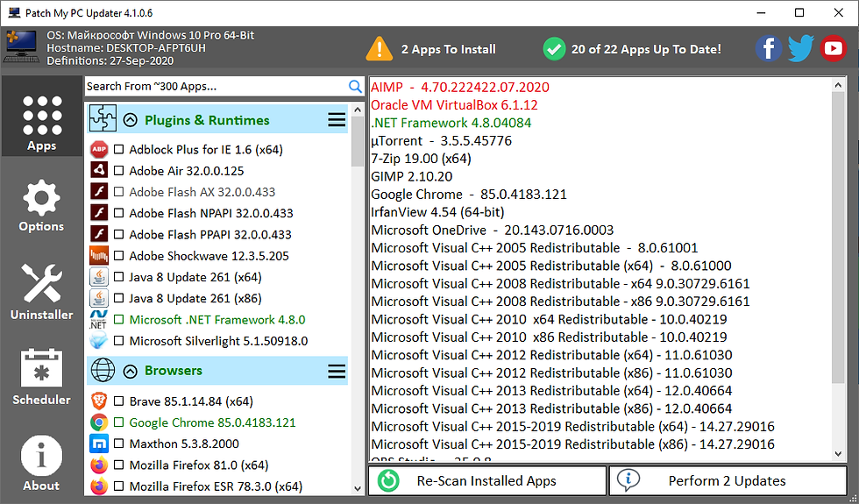Click the Adobe Flash AX icon
The width and height of the screenshot is (859, 504).
pos(99,191)
